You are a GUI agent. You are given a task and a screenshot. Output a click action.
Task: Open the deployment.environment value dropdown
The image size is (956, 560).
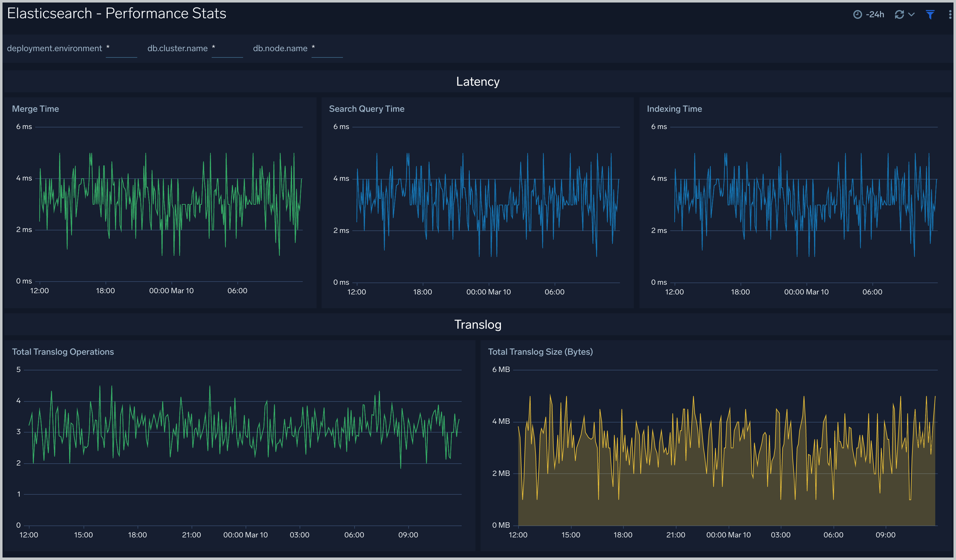122,51
